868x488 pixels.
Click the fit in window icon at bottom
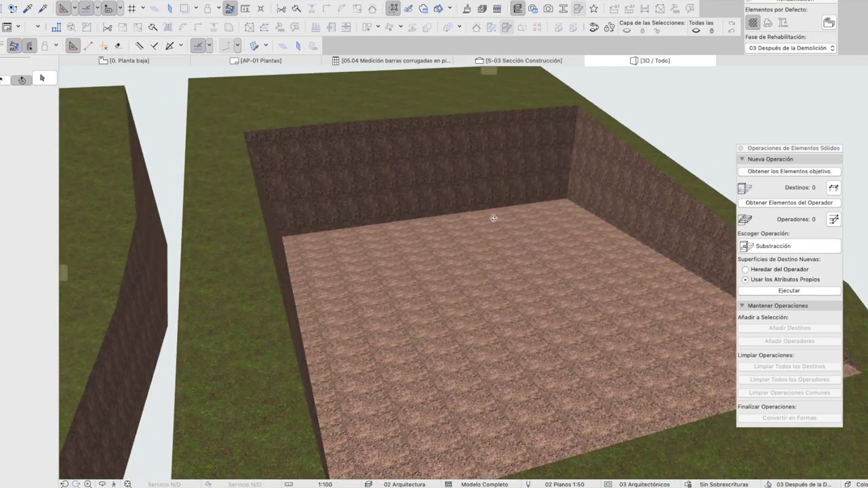127,484
